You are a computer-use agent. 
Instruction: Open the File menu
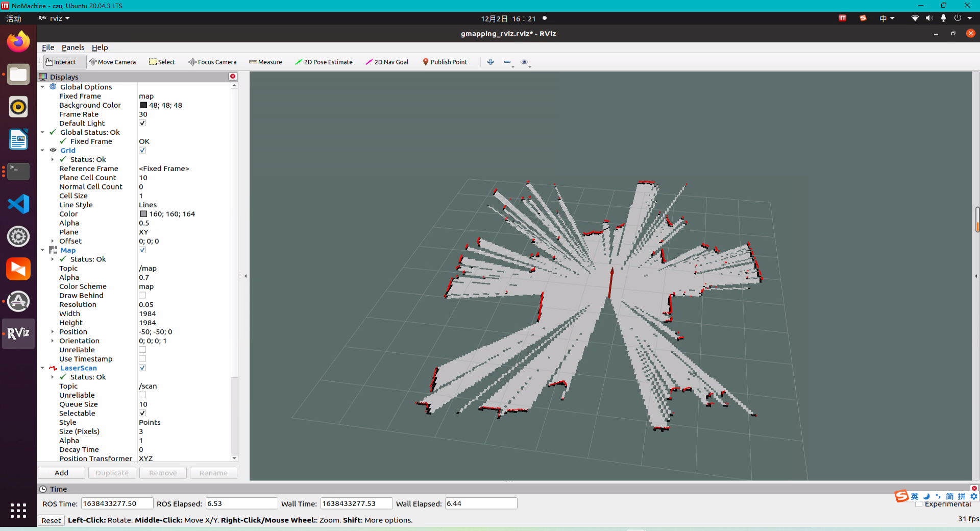[x=48, y=47]
